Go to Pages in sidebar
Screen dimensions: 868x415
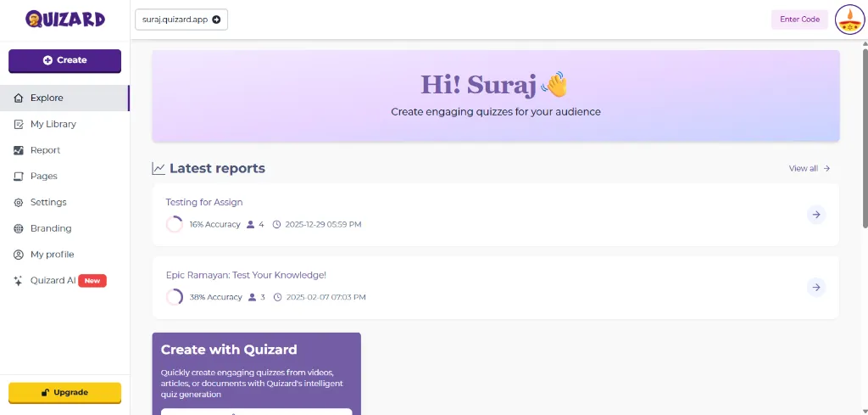43,177
